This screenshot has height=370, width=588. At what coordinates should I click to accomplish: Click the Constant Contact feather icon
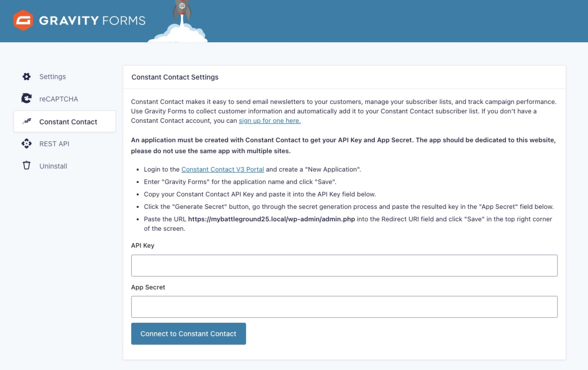[26, 121]
